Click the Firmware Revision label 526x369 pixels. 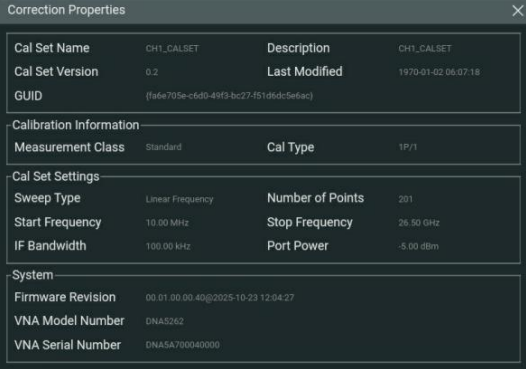coord(65,297)
